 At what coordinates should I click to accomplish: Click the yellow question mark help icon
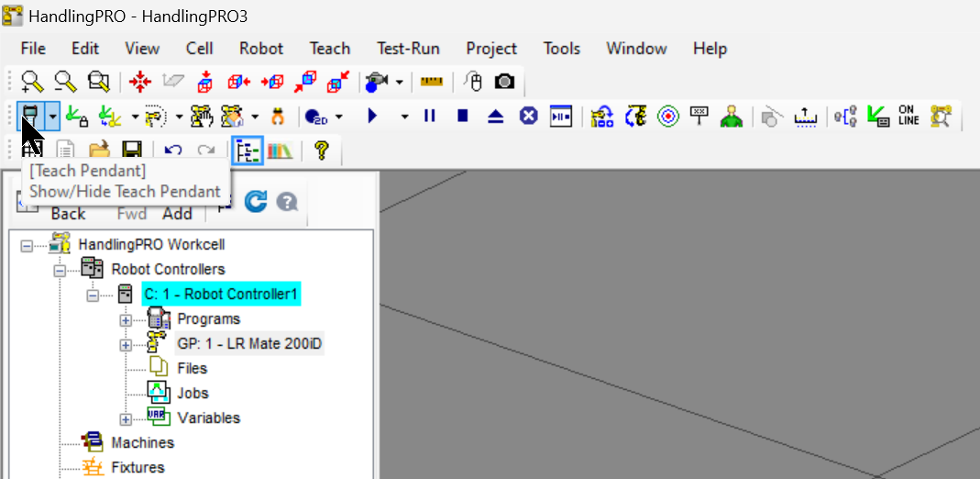click(x=321, y=150)
